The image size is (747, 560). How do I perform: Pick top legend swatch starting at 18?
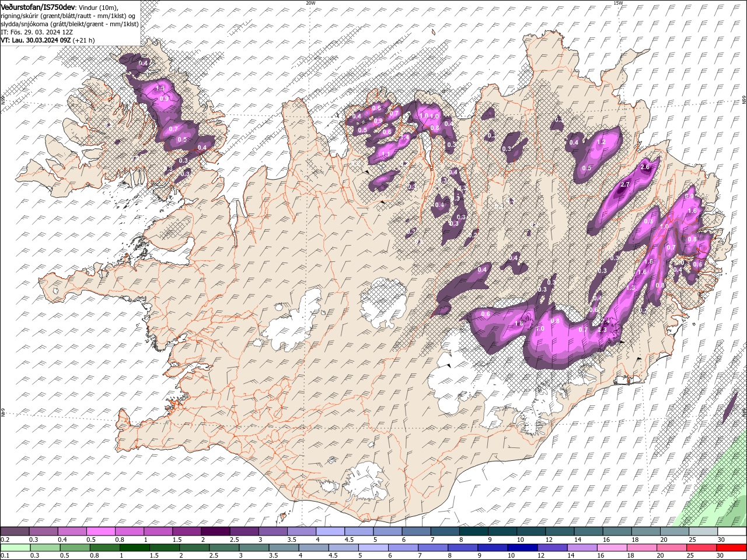coord(646,531)
